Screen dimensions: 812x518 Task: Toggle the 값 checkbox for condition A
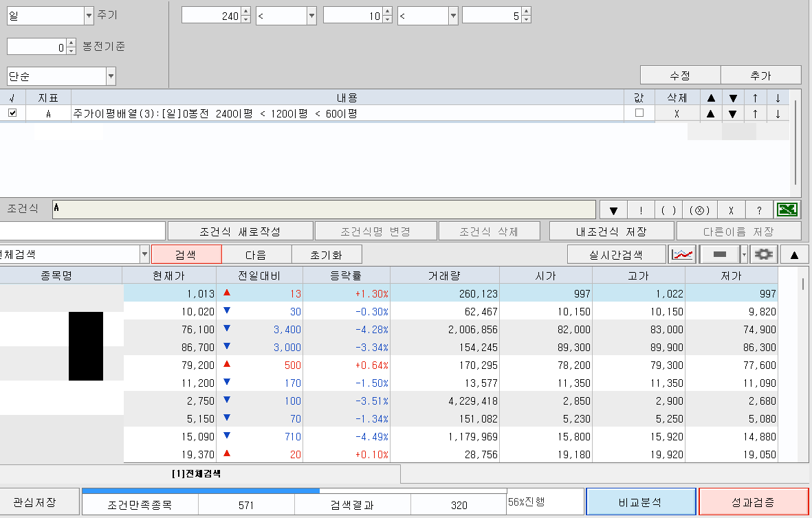[639, 113]
